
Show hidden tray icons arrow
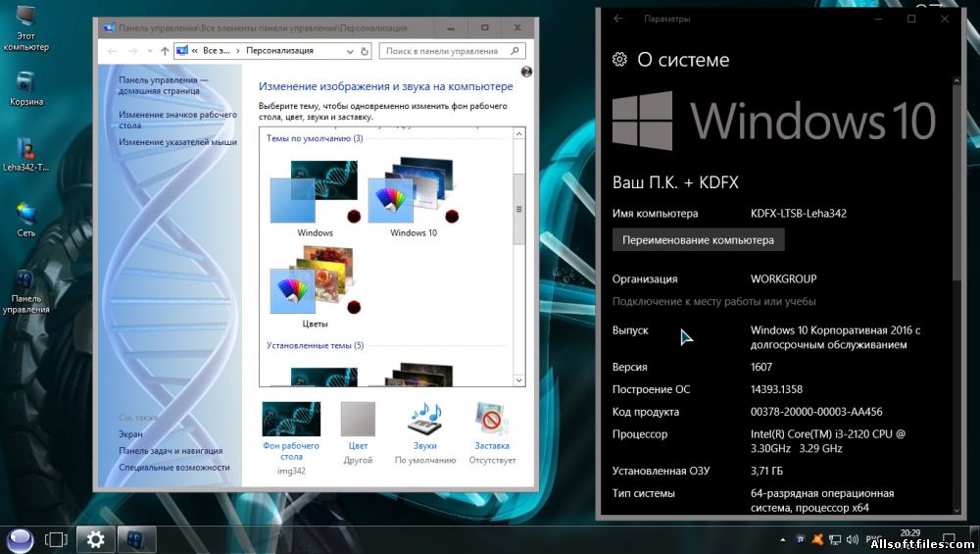[x=782, y=539]
